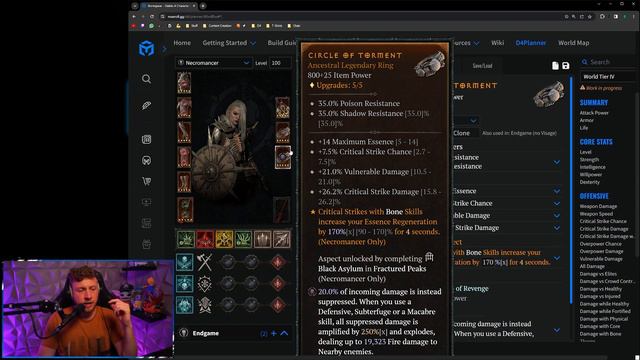
Task: Click the Maxroll cube logo
Action: (x=146, y=49)
